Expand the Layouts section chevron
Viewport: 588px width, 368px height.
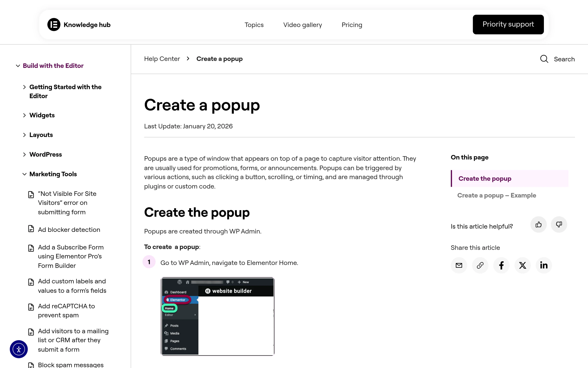24,135
